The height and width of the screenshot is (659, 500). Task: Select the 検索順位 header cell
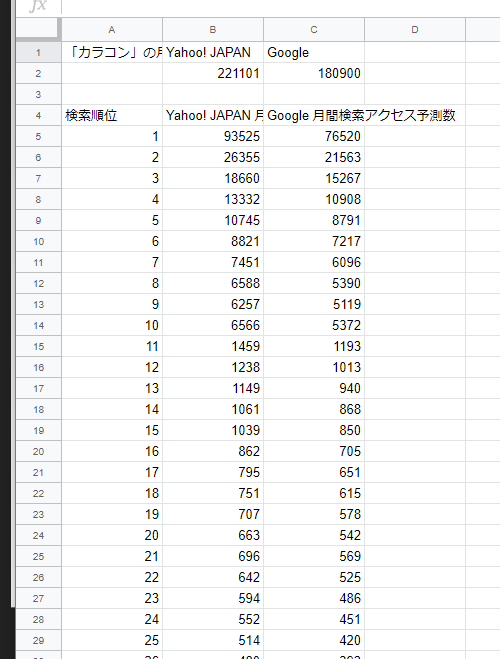[112, 116]
